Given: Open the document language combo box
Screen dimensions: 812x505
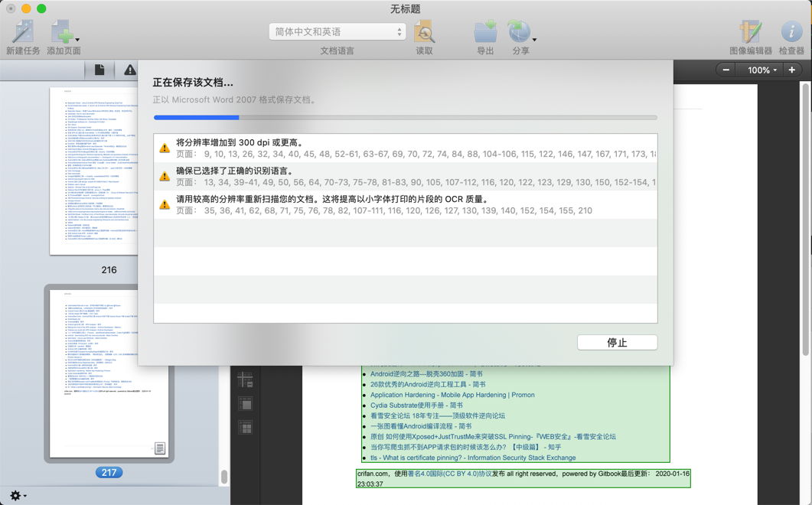Looking at the screenshot, I should click(x=338, y=31).
